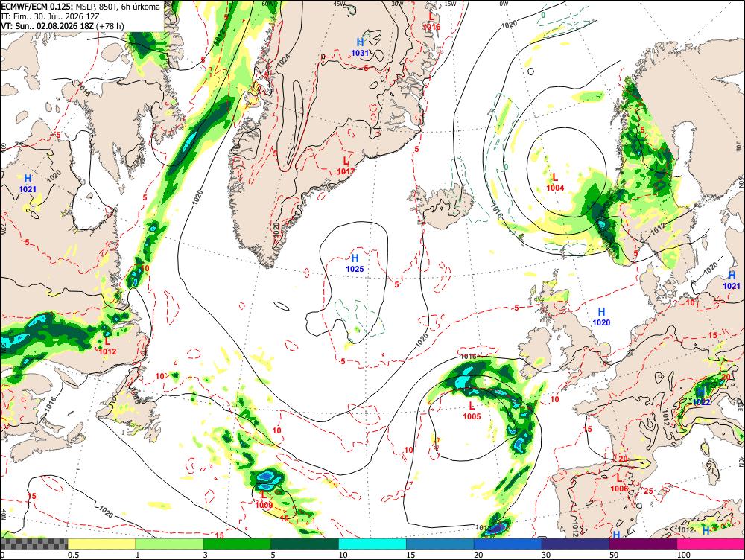The height and width of the screenshot is (560, 745).
Task: Click the '15W' longitude label at top
Action: coord(450,4)
